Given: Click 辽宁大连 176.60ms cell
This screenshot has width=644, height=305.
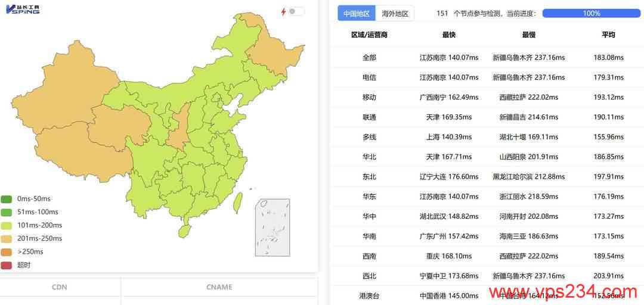Looking at the screenshot, I should click(x=449, y=177).
